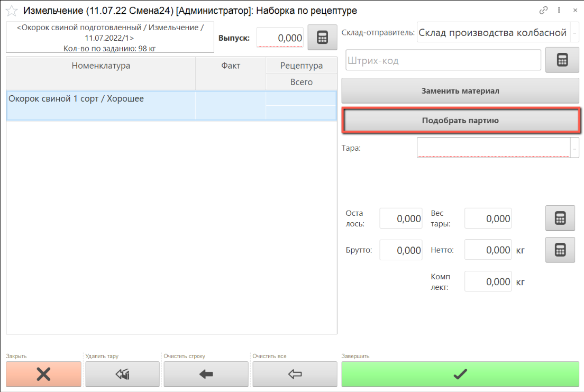Viewport: 584px width, 392px height.
Task: Open the three-dot more options menu
Action: (x=559, y=10)
